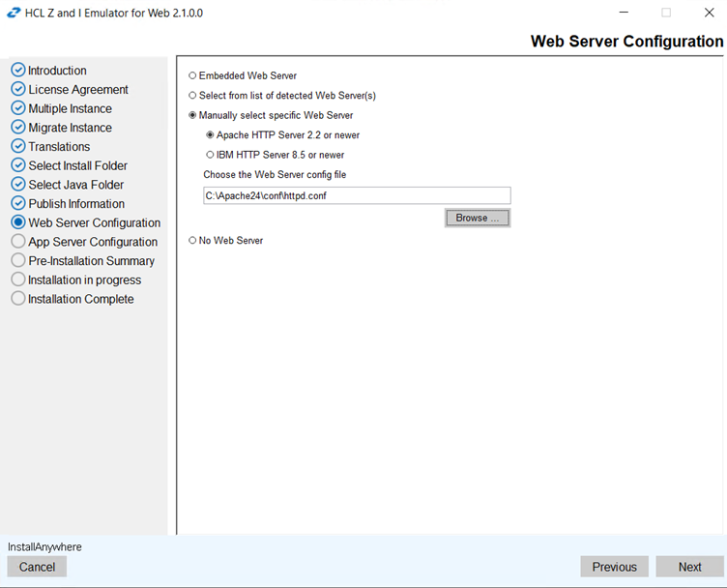727x588 pixels.
Task: Click the Multiple Instance step checkmark icon
Action: (x=18, y=108)
